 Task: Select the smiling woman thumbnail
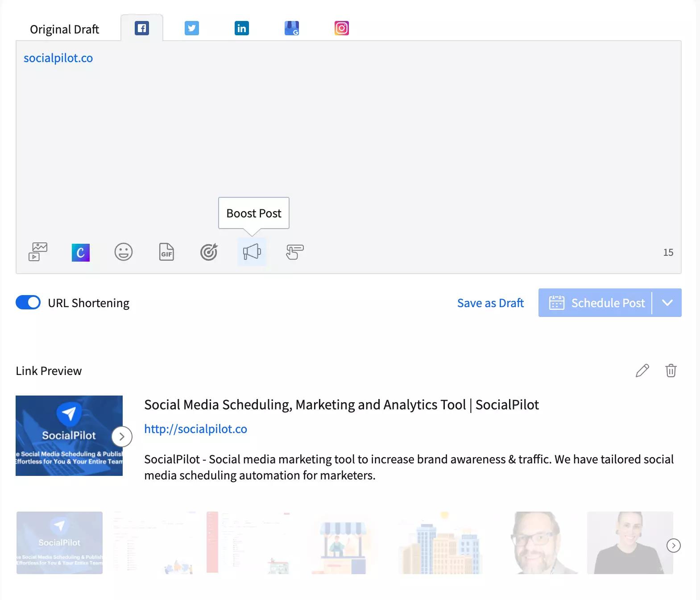pos(630,543)
